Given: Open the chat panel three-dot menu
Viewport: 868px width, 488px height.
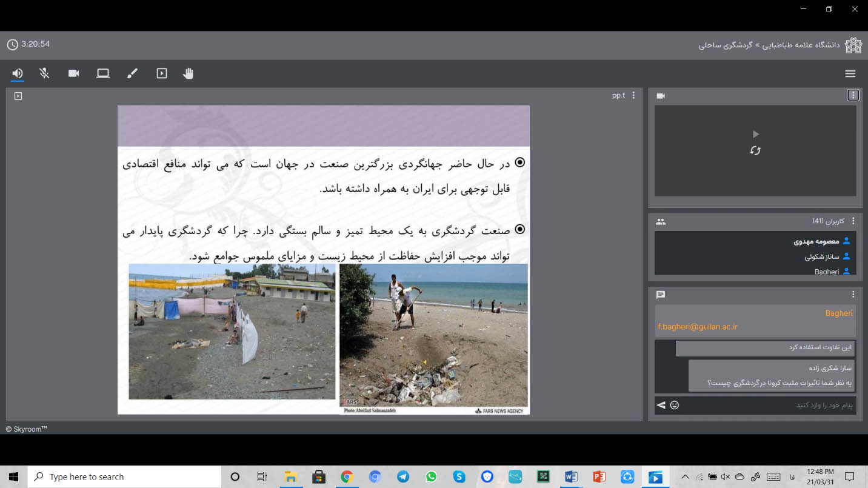Looking at the screenshot, I should [853, 295].
